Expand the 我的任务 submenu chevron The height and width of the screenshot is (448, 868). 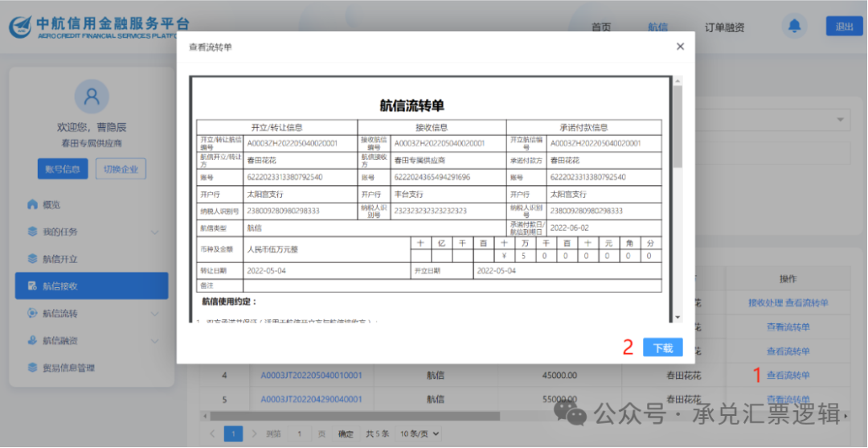pyautogui.click(x=154, y=232)
